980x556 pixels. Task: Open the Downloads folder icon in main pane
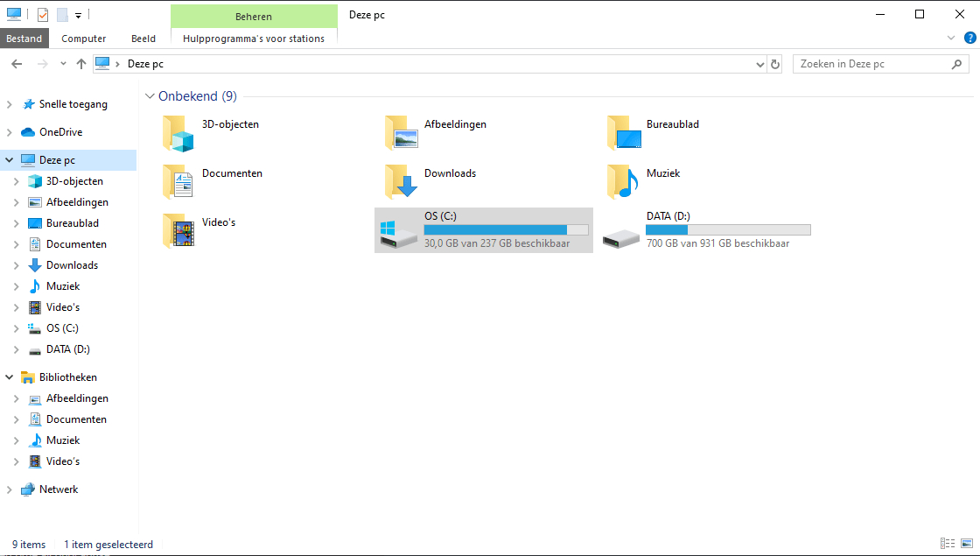click(402, 182)
